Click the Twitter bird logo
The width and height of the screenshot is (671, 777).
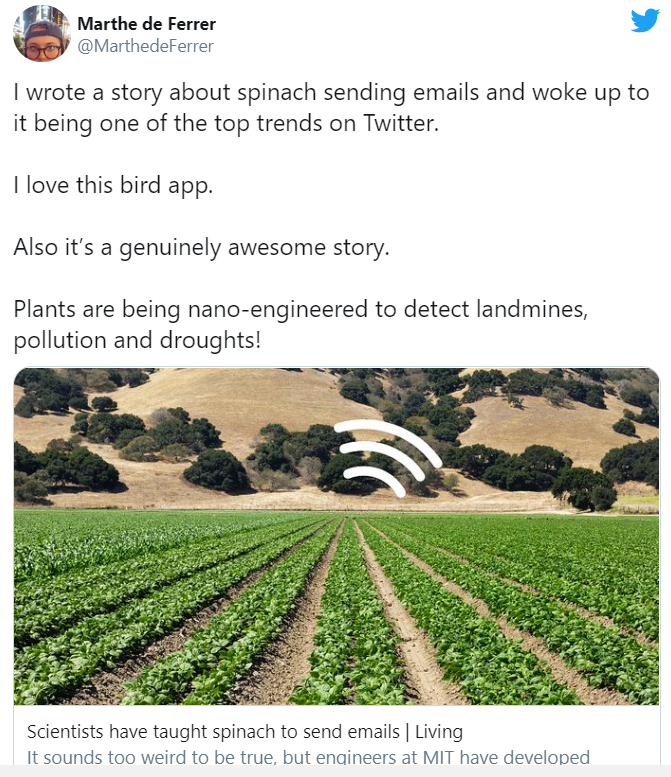click(644, 22)
